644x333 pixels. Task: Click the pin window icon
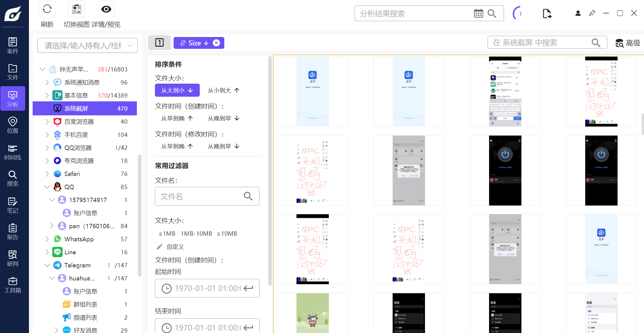[x=592, y=13]
